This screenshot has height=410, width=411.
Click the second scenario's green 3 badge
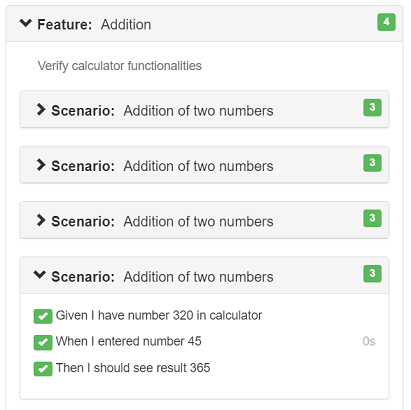tap(372, 163)
